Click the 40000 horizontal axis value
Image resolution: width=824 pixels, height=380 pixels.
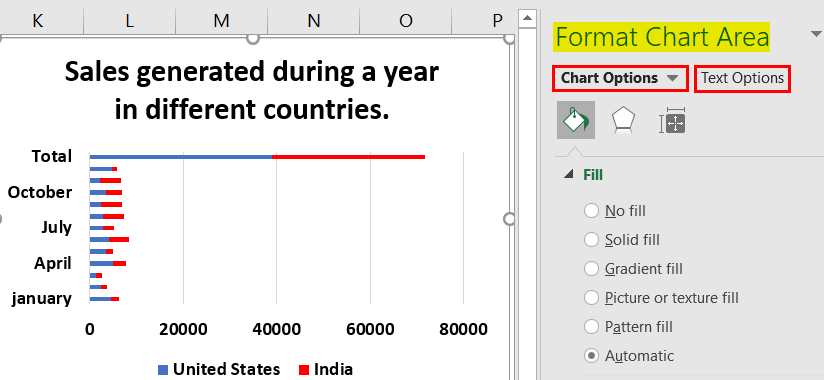[276, 330]
